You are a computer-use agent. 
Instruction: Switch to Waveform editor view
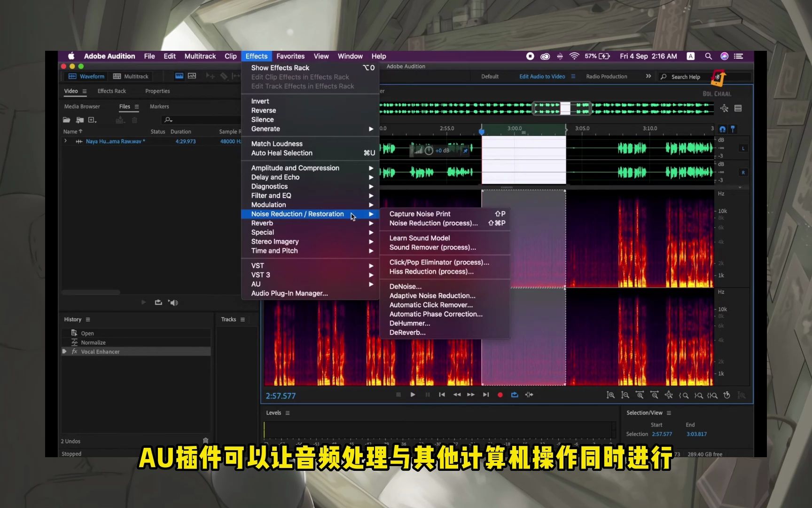point(86,76)
